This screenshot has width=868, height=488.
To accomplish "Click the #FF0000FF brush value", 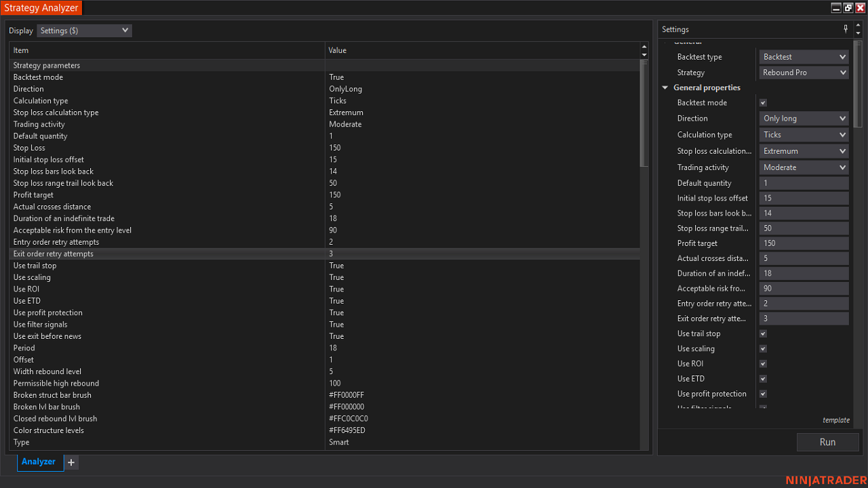I will [347, 395].
